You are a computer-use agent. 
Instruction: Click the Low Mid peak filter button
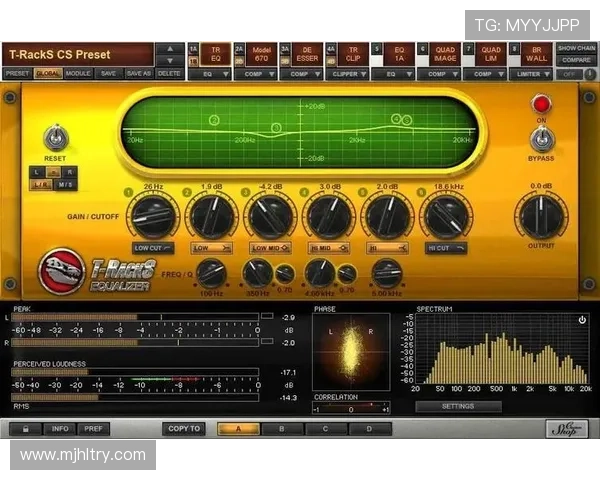[270, 248]
